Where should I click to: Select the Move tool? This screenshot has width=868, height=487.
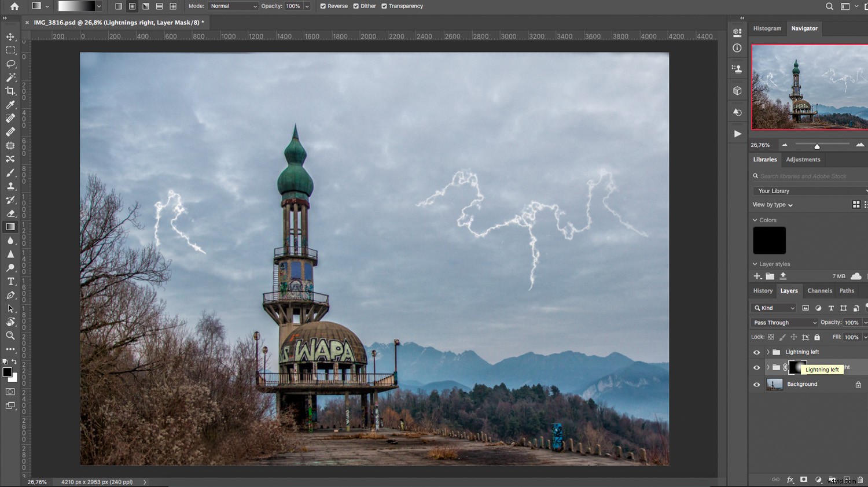[x=10, y=36]
